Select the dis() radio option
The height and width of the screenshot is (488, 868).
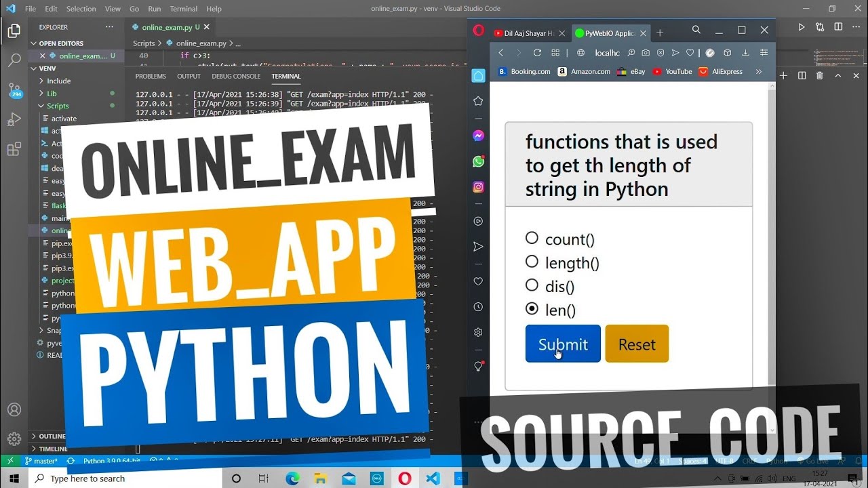[532, 285]
